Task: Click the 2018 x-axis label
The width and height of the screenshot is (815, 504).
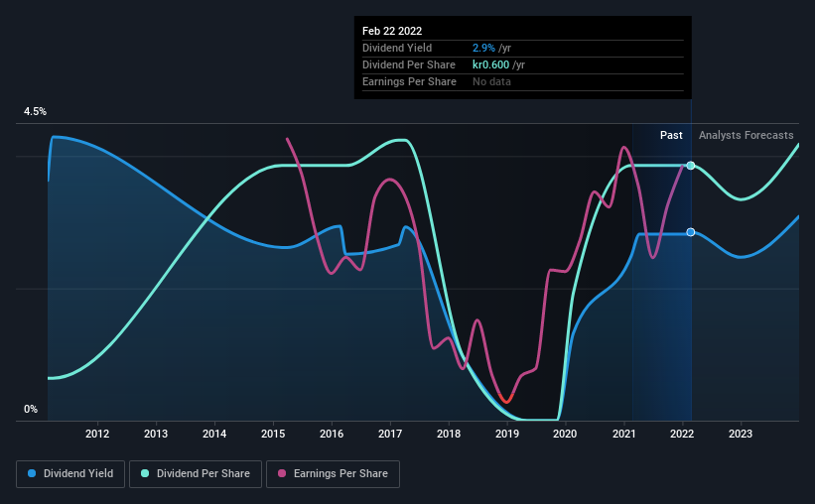Action: click(x=449, y=434)
